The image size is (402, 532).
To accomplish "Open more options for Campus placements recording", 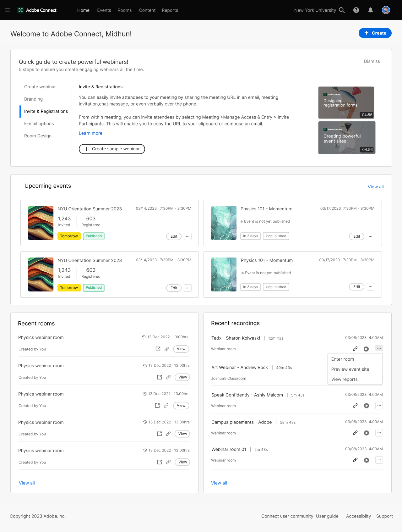I will pyautogui.click(x=379, y=433).
